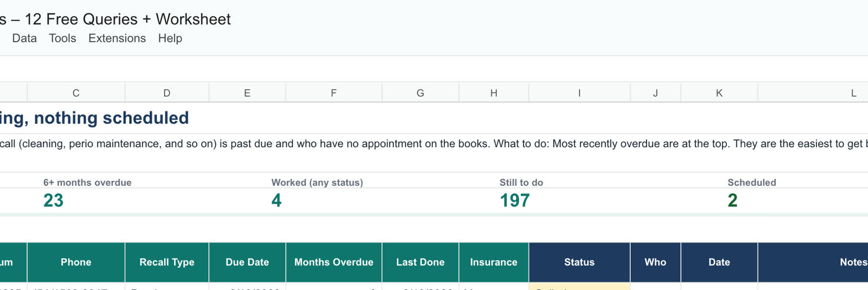Click the value 23 under overdue

click(x=53, y=200)
